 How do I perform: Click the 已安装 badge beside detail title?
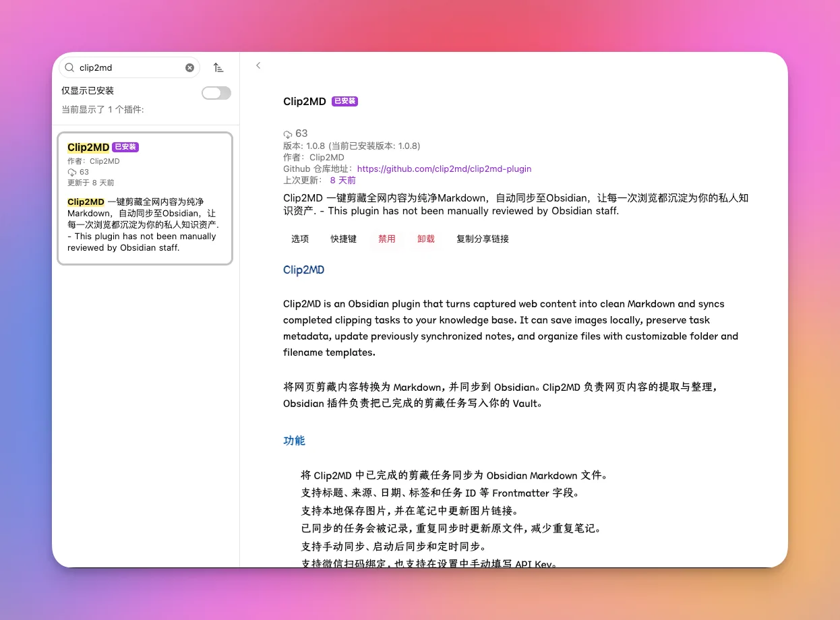pyautogui.click(x=344, y=102)
